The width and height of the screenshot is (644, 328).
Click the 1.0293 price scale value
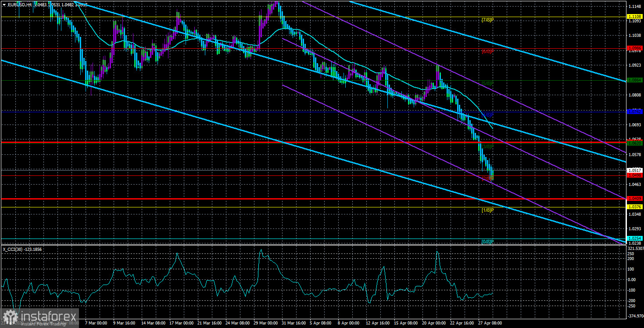[635, 229]
